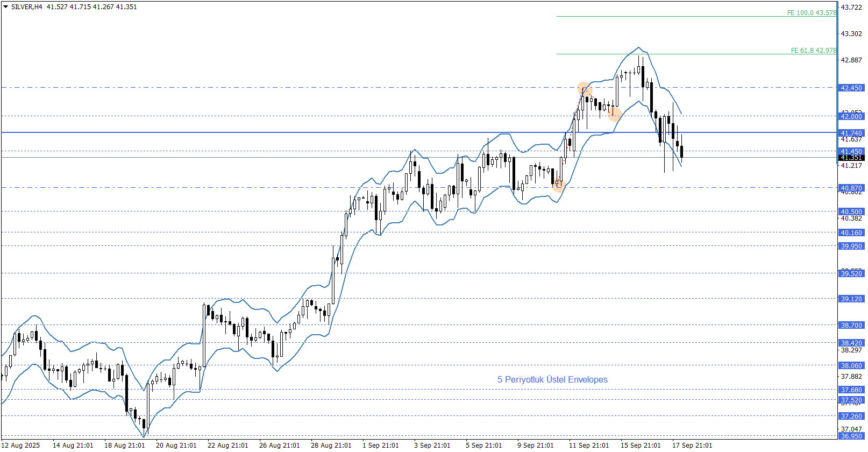This screenshot has width=868, height=452.
Task: Select the 39.950 price level tag
Action: click(851, 246)
